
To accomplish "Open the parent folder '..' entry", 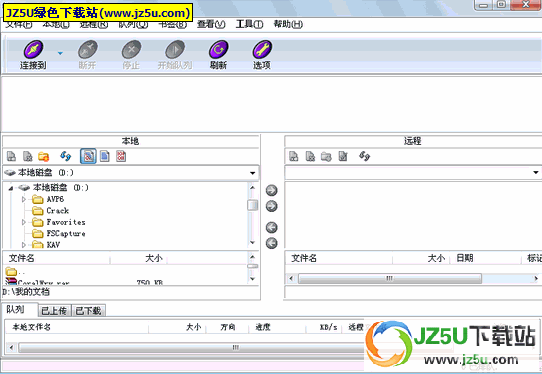I will pyautogui.click(x=15, y=272).
